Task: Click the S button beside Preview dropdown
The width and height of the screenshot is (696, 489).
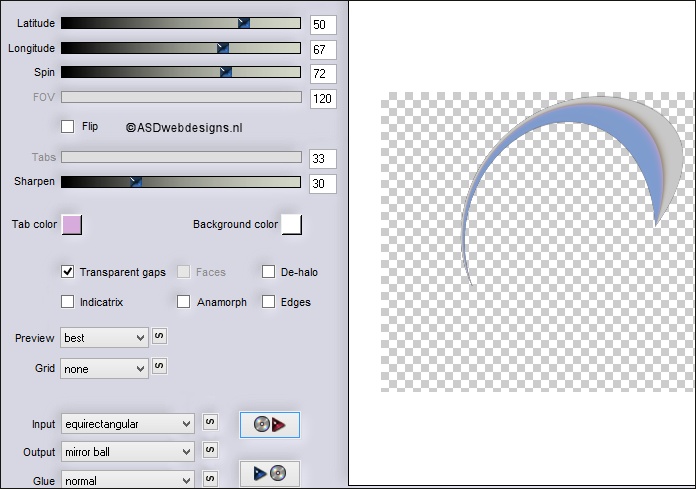Action: point(159,336)
